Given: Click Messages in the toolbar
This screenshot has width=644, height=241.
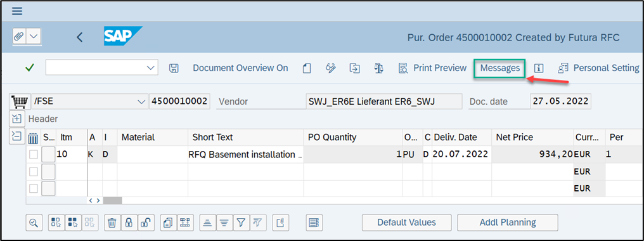Looking at the screenshot, I should (x=500, y=68).
